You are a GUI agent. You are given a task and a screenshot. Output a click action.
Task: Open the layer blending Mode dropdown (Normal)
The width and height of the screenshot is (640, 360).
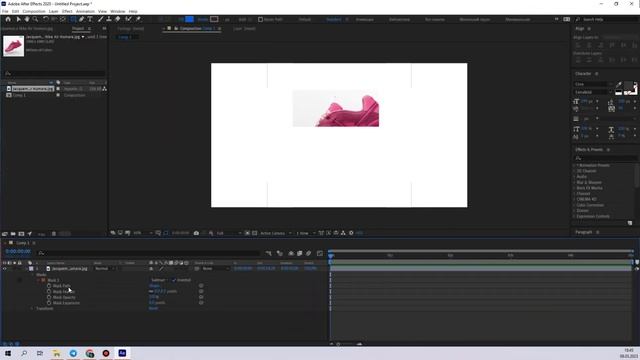[x=104, y=269]
